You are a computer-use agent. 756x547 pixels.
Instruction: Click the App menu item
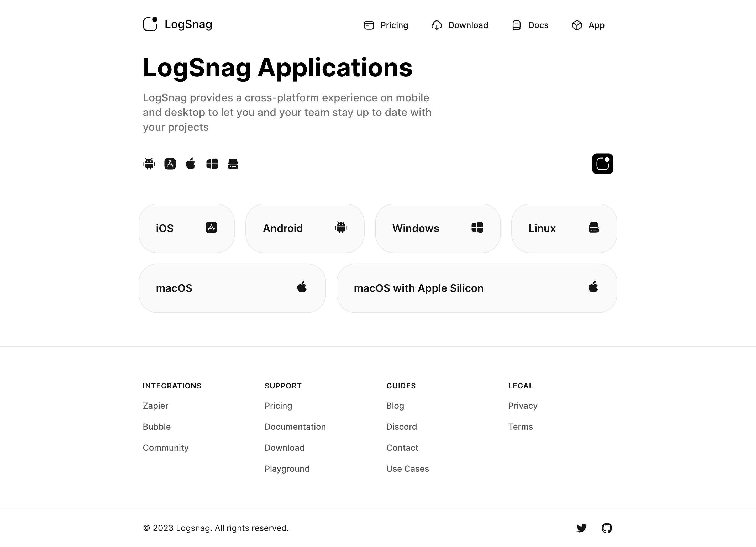[587, 25]
